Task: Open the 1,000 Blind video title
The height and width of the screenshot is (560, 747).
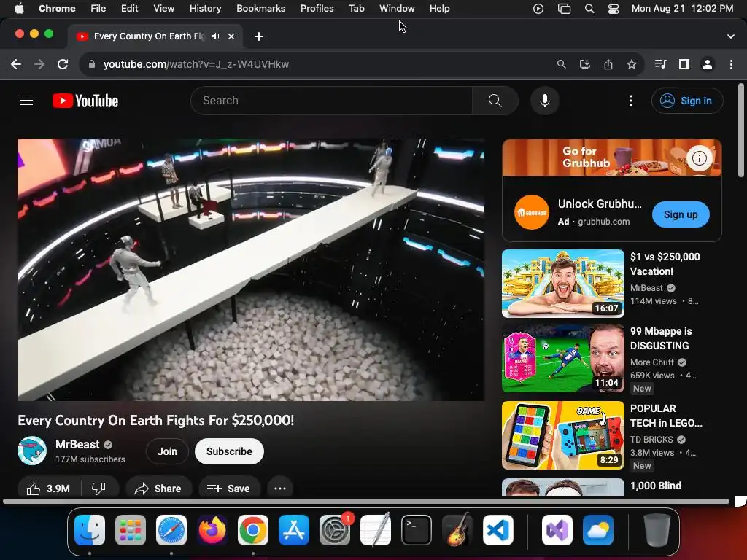Action: coord(656,486)
